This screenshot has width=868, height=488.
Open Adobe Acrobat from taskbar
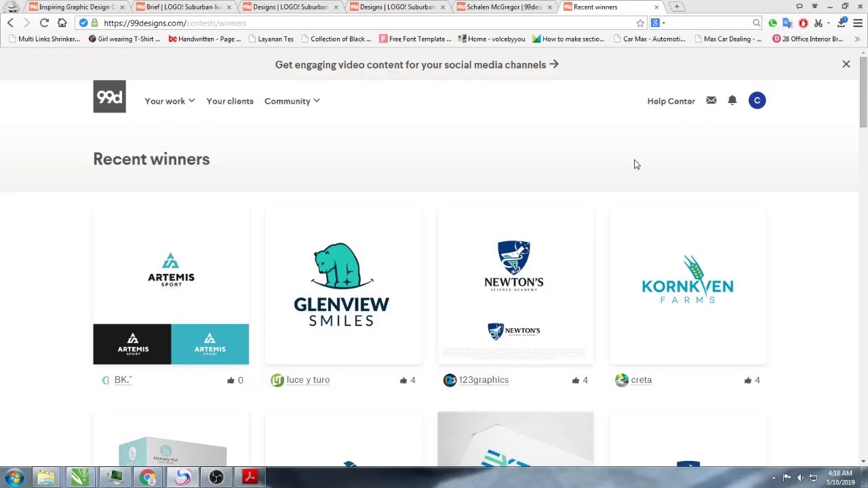pyautogui.click(x=250, y=478)
